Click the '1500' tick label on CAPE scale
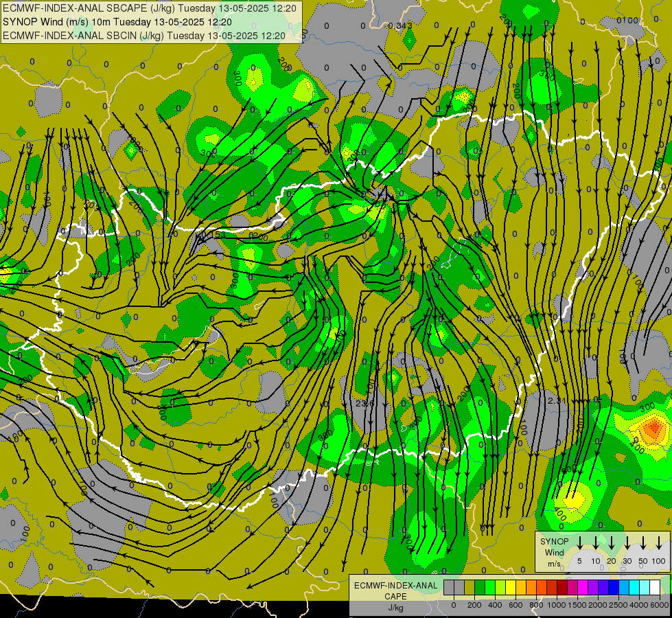 [577, 605]
